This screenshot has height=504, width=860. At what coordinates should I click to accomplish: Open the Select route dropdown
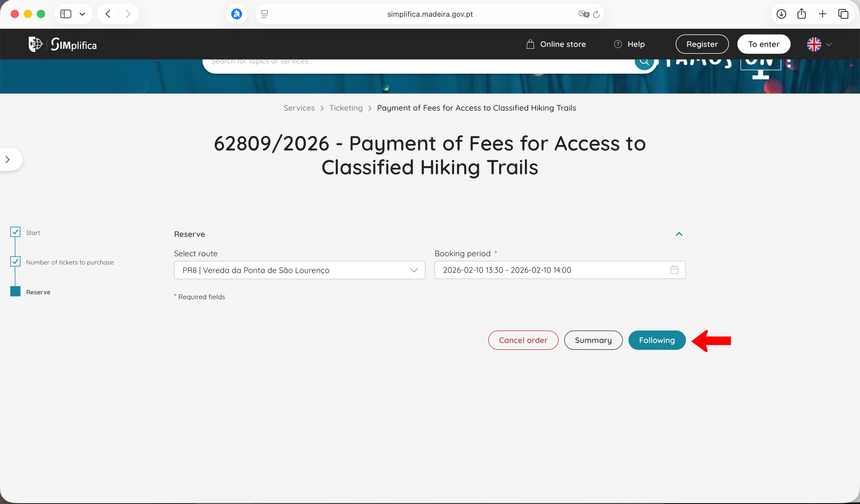[299, 270]
